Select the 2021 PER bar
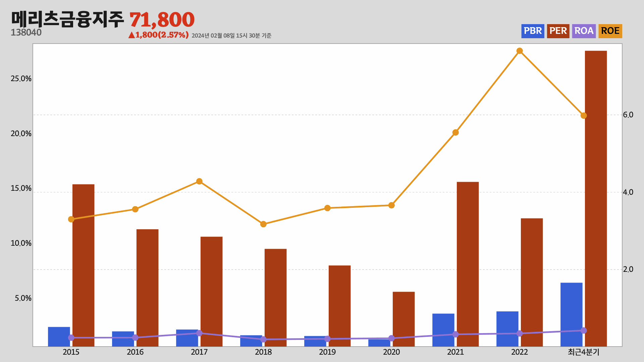This screenshot has height=362, width=644. coord(468,264)
